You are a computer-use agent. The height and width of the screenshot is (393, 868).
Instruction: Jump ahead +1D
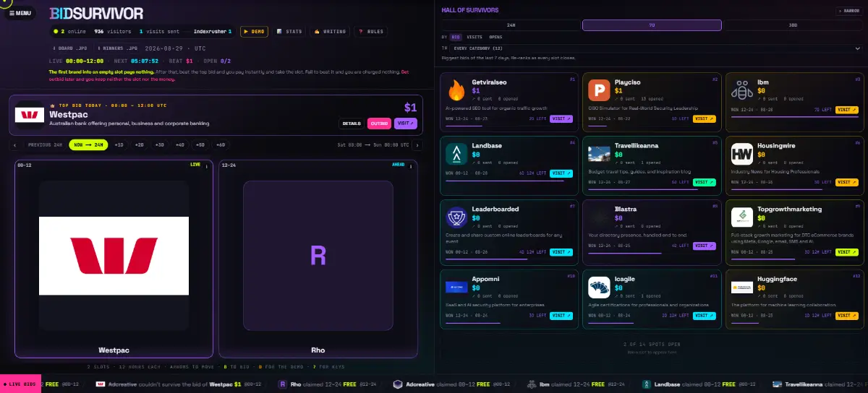119,144
